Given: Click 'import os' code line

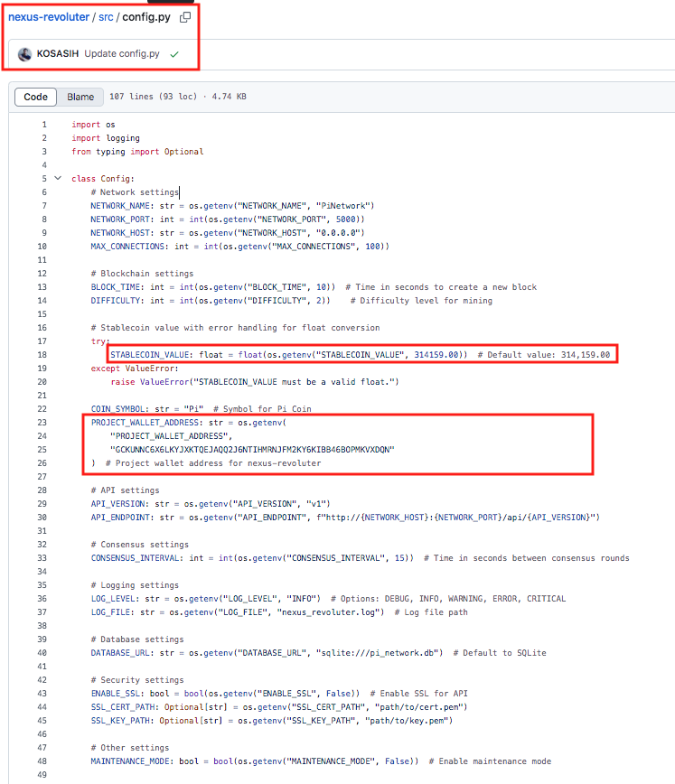Looking at the screenshot, I should click(x=93, y=125).
